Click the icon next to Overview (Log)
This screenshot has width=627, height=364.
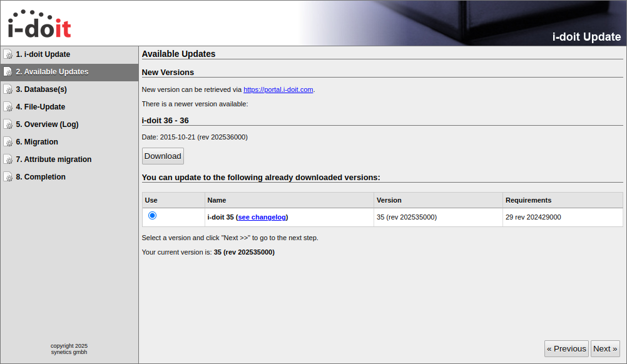click(x=8, y=124)
